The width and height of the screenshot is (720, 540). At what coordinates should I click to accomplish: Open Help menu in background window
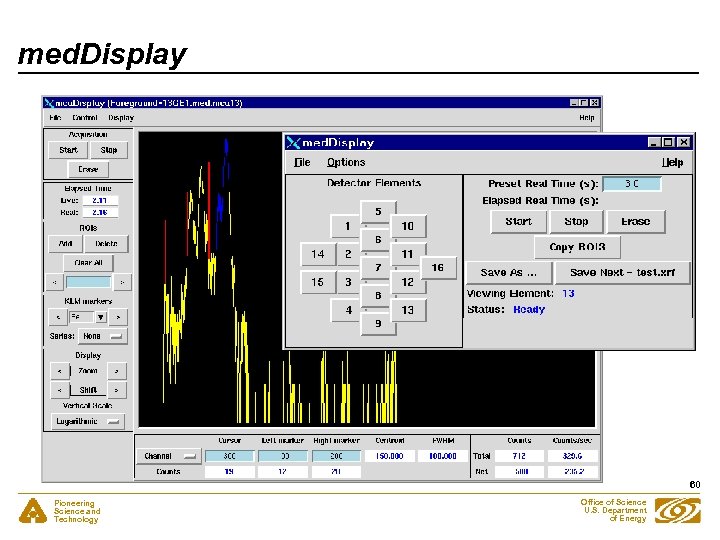586,118
